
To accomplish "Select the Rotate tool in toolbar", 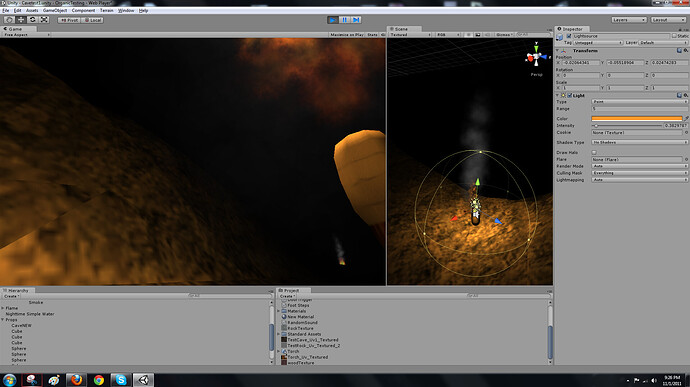I will [33, 20].
